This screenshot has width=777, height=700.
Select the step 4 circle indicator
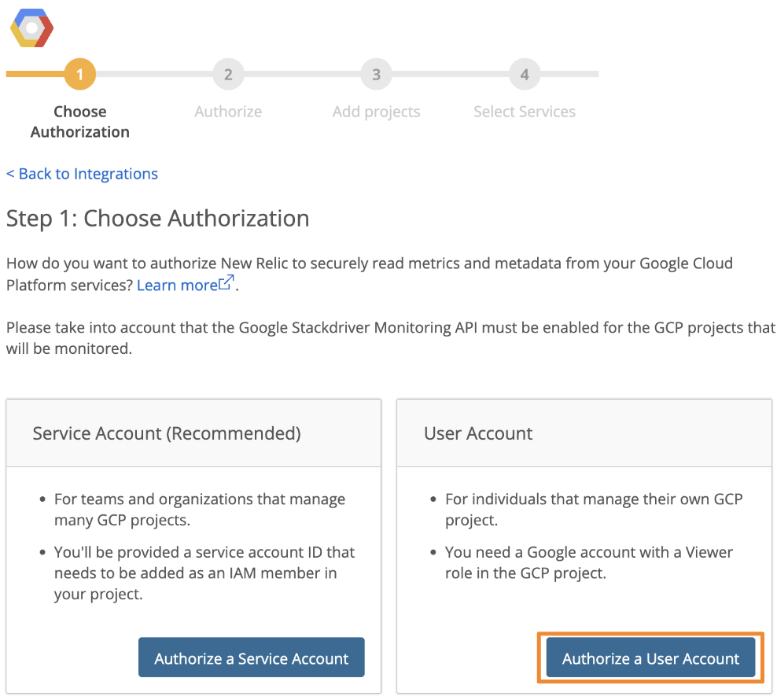click(x=525, y=75)
